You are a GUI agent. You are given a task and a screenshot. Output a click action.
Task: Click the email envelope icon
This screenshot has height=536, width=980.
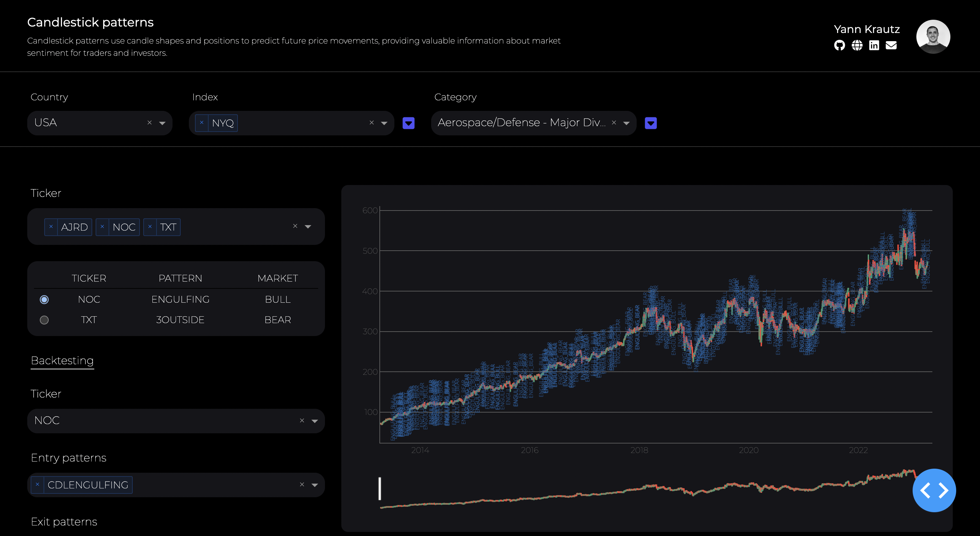[891, 45]
